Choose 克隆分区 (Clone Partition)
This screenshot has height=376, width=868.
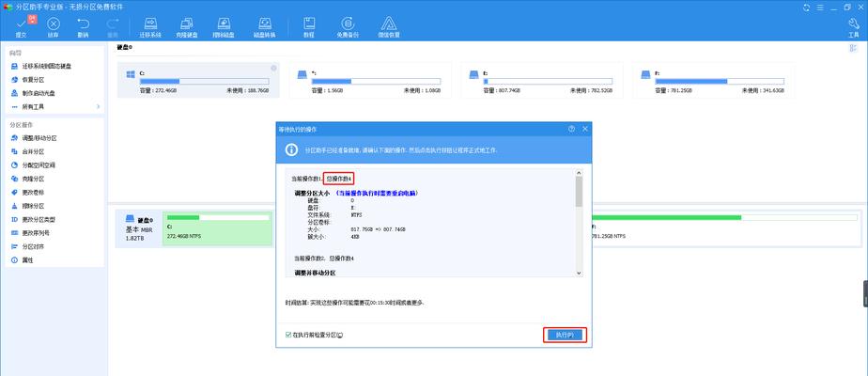point(33,179)
